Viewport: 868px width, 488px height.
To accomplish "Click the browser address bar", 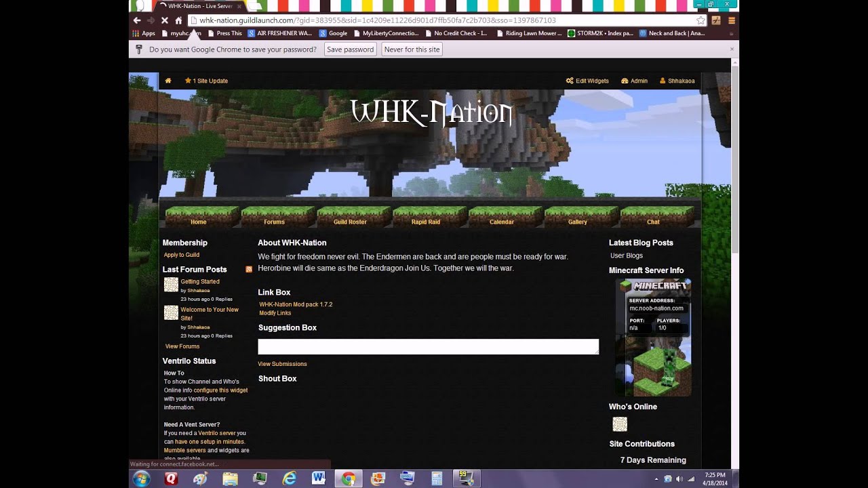I will [x=448, y=20].
